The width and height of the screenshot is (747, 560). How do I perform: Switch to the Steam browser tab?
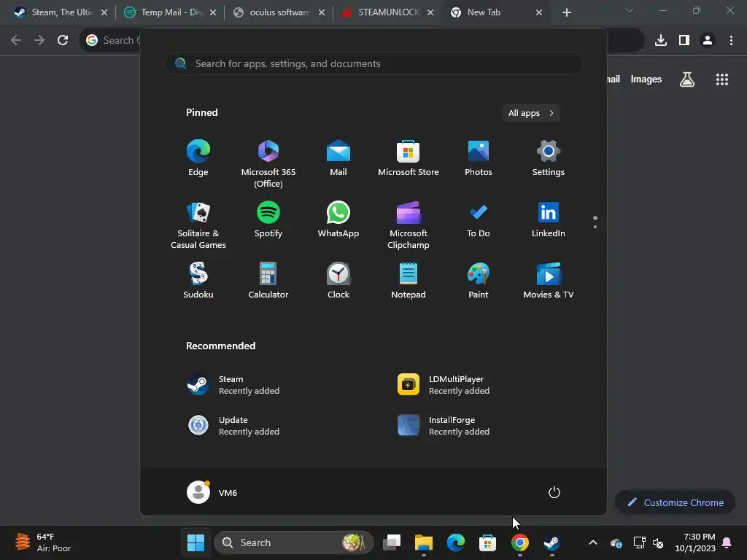click(61, 12)
